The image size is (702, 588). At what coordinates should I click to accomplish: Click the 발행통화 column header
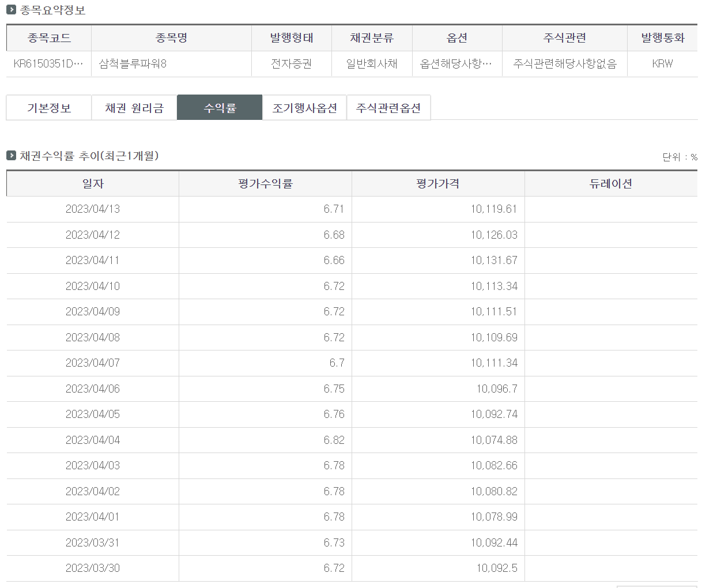pyautogui.click(x=663, y=38)
